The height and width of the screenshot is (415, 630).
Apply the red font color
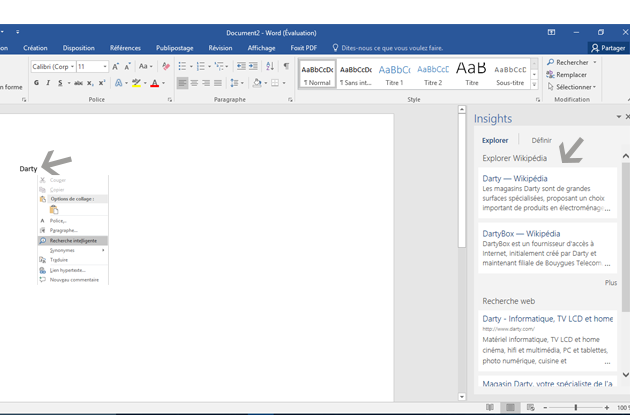pyautogui.click(x=155, y=83)
